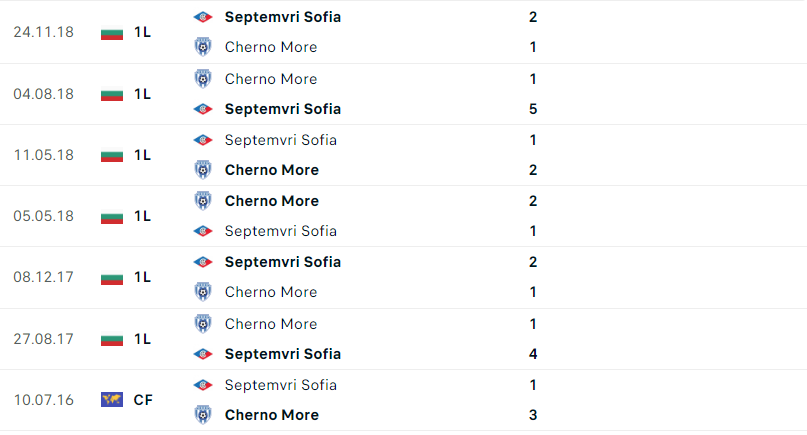Open match dated 24.11.18

(404, 32)
